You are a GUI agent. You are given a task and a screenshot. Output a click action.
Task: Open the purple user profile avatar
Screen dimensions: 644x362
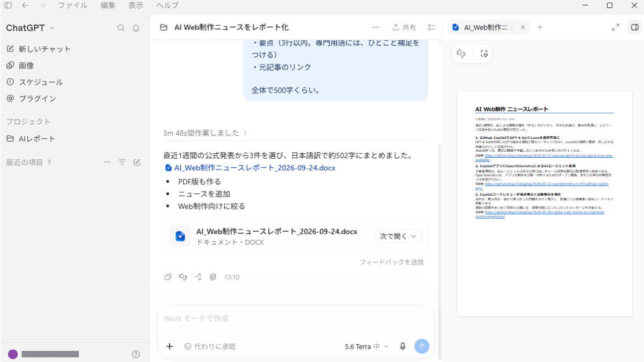tap(13, 354)
